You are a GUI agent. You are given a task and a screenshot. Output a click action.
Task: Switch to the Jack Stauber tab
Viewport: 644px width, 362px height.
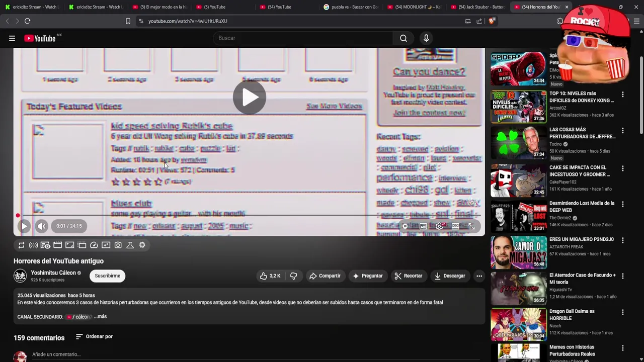pos(477,7)
